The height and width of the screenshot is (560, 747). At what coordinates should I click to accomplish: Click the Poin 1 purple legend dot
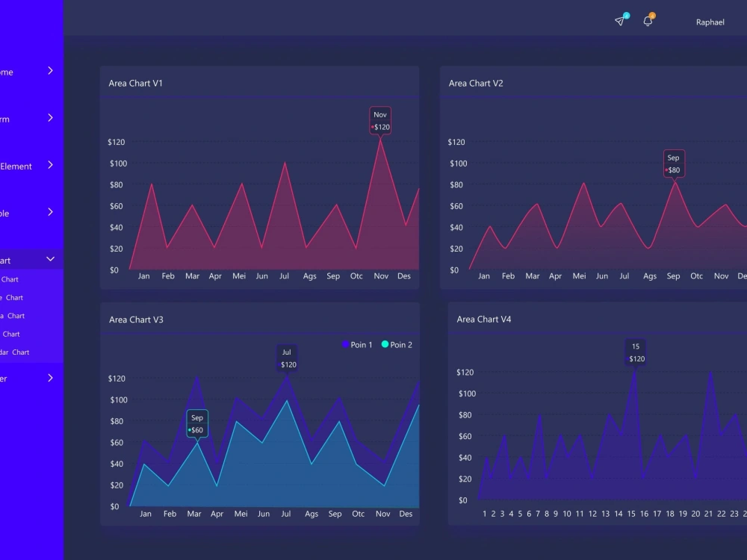[x=345, y=344]
